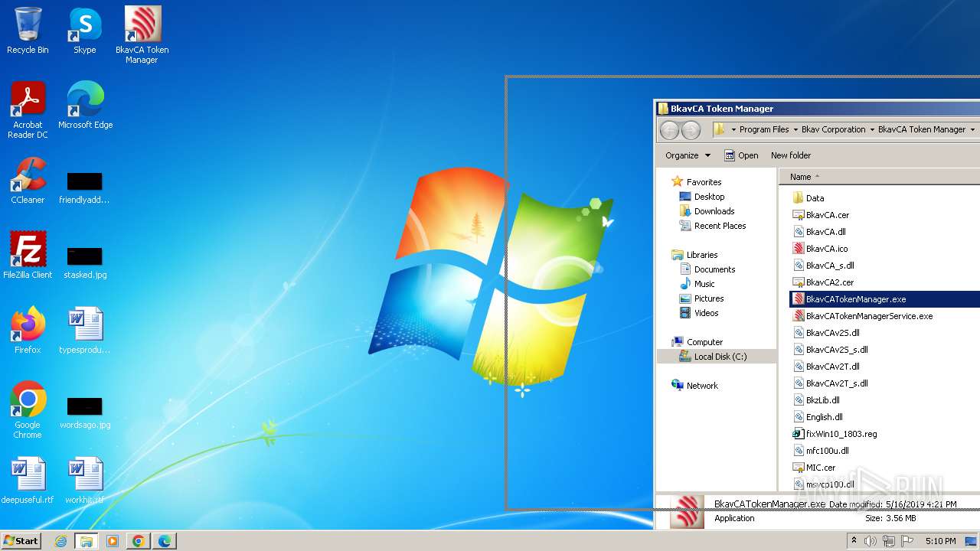Open Chrome from the taskbar

[139, 541]
